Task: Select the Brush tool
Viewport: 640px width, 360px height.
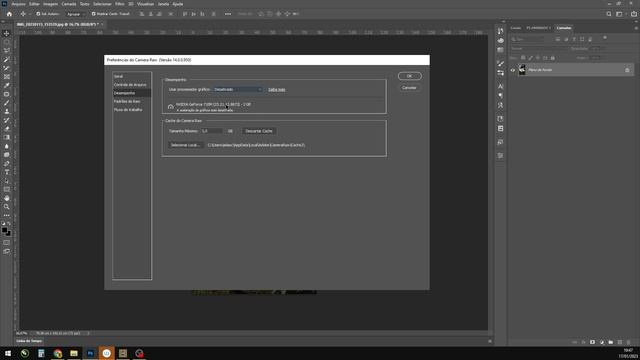Action: [x=7, y=103]
